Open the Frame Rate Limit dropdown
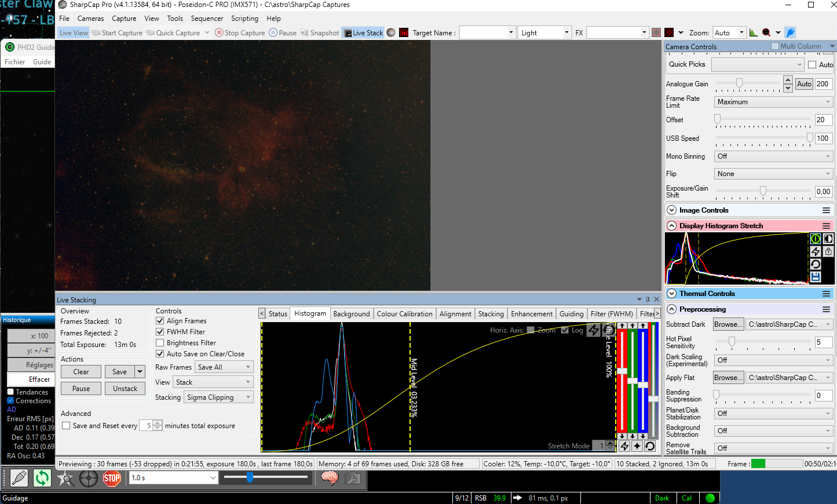837x504 pixels. click(x=773, y=102)
